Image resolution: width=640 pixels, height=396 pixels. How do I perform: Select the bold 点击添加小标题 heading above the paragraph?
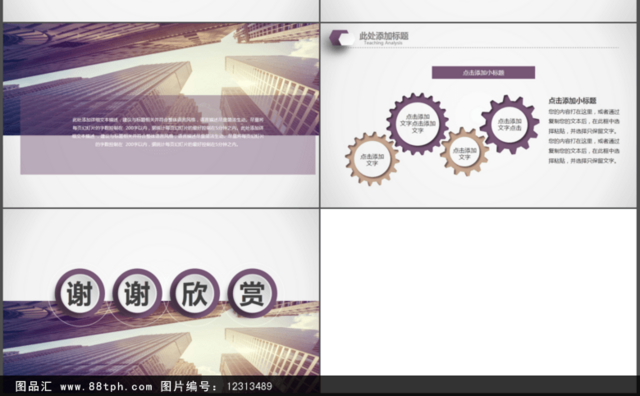(572, 101)
